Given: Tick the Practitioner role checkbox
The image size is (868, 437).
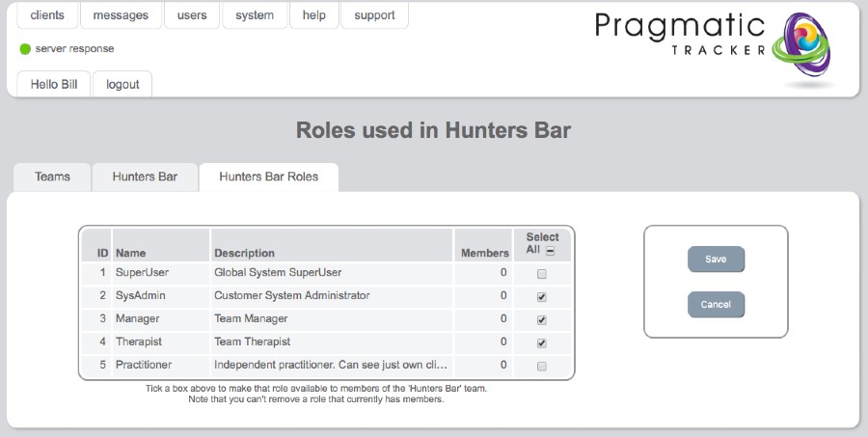Looking at the screenshot, I should coord(541,367).
